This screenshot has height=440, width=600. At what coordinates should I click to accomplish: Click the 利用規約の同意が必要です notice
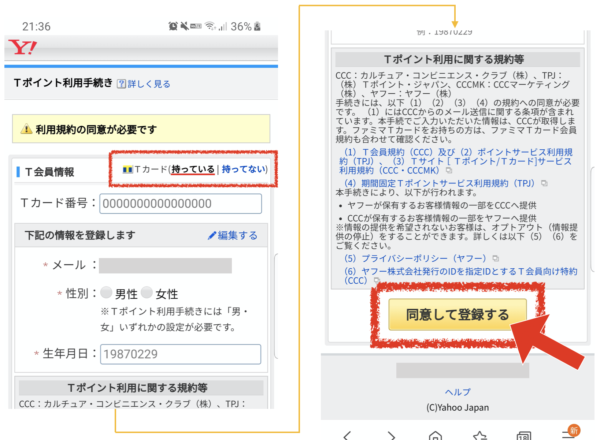point(141,129)
